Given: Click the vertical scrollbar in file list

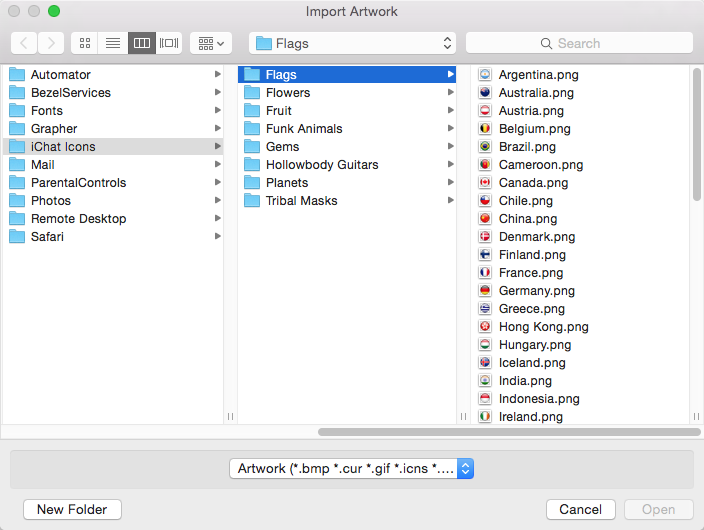Looking at the screenshot, I should (x=696, y=134).
